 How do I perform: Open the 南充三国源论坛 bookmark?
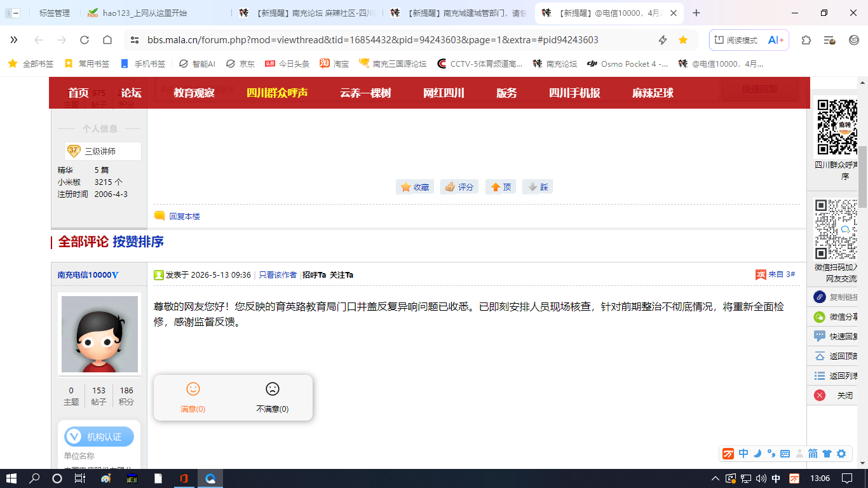[393, 64]
